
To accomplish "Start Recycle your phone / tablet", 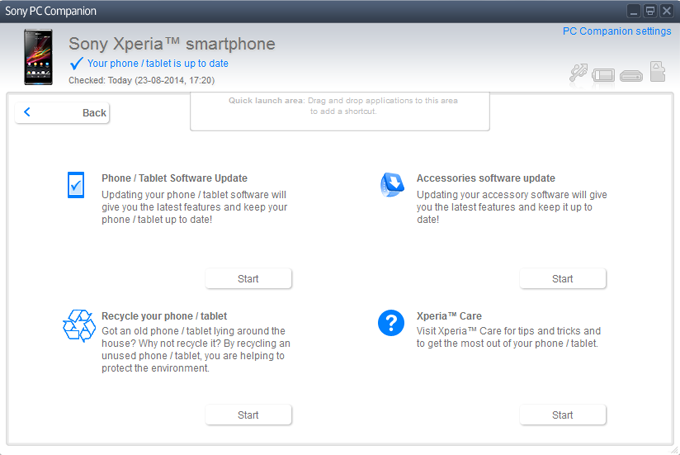I will 248,415.
